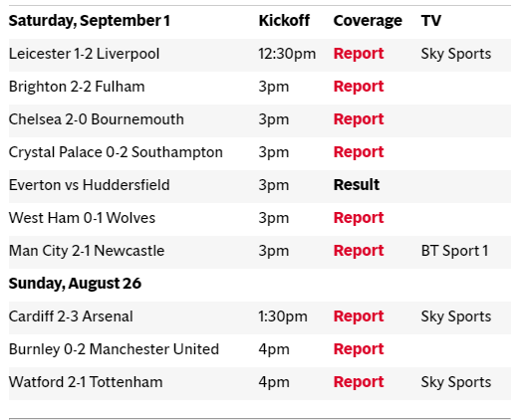
Task: Open Burnley 0-2 Manchester United report
Action: tap(359, 349)
